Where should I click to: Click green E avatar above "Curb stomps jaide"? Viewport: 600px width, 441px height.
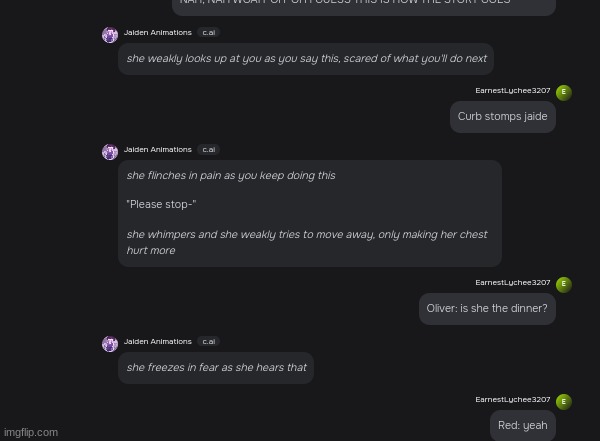point(563,92)
